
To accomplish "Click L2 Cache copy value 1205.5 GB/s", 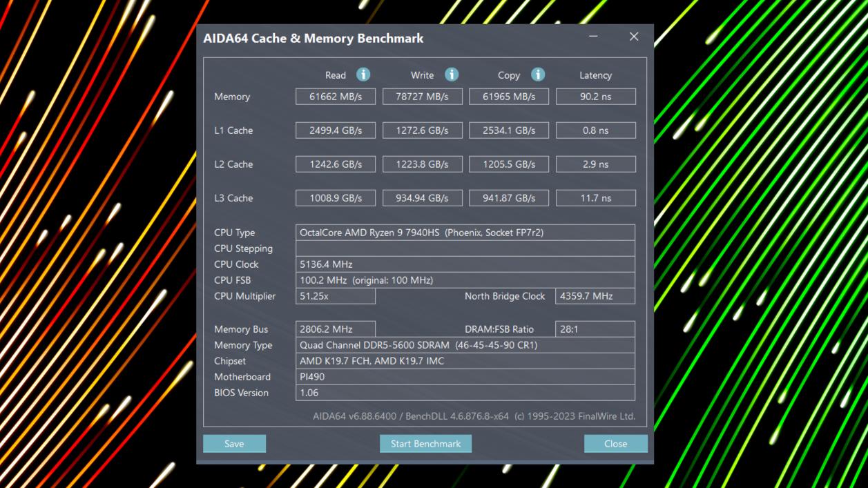I will tap(509, 164).
